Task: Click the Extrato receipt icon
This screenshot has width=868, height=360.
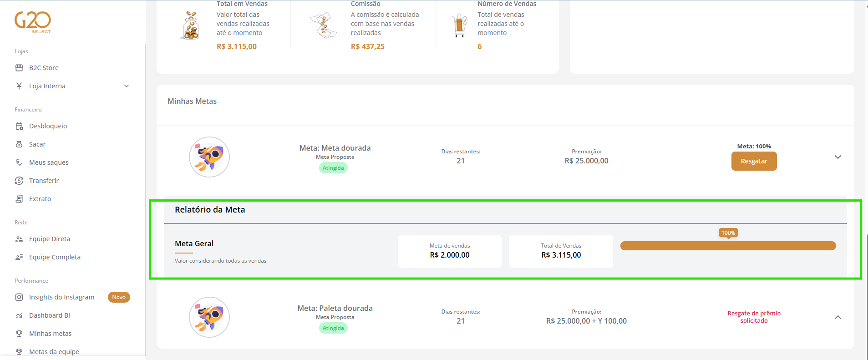Action: pos(19,199)
